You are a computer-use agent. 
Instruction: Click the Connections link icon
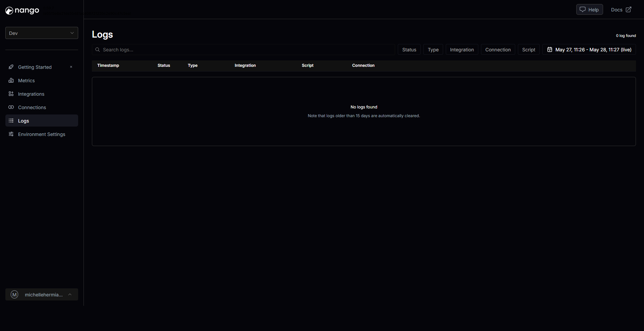tap(11, 107)
